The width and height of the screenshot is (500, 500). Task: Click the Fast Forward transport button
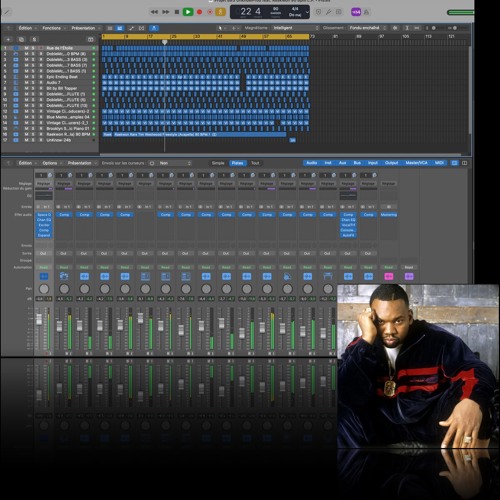[166, 12]
